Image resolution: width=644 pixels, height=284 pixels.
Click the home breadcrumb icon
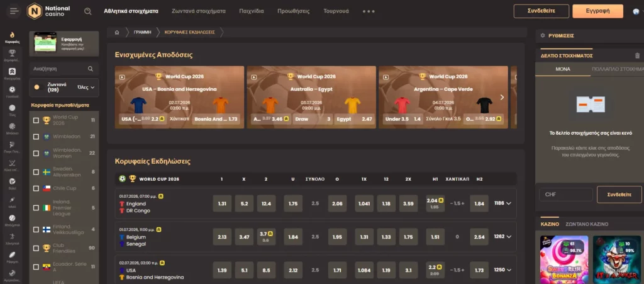point(117,32)
